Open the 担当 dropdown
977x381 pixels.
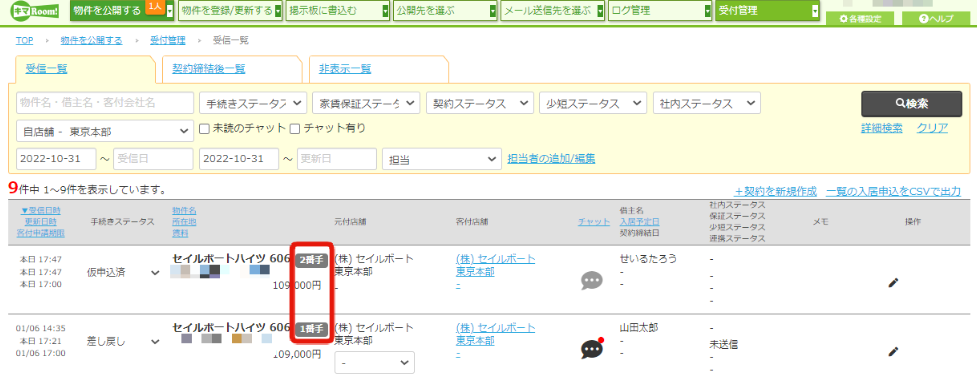click(x=442, y=159)
